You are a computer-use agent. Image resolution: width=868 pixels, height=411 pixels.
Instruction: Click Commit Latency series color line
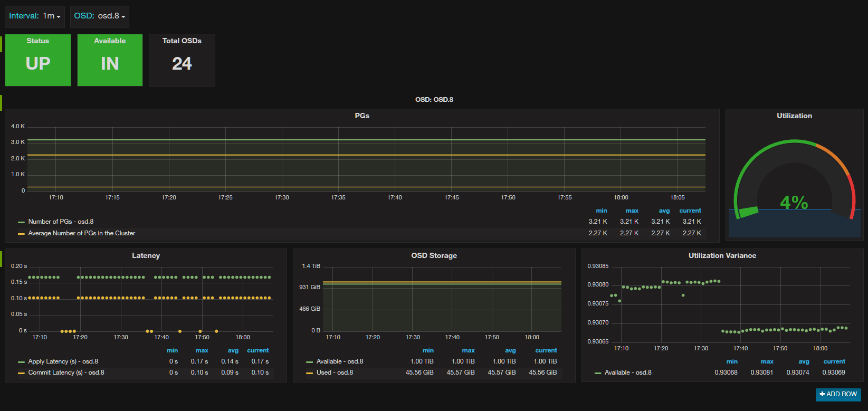pos(21,373)
